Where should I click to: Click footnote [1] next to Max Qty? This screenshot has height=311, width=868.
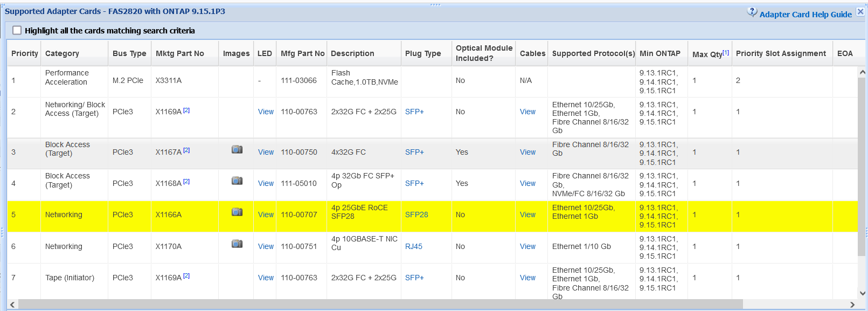[726, 52]
